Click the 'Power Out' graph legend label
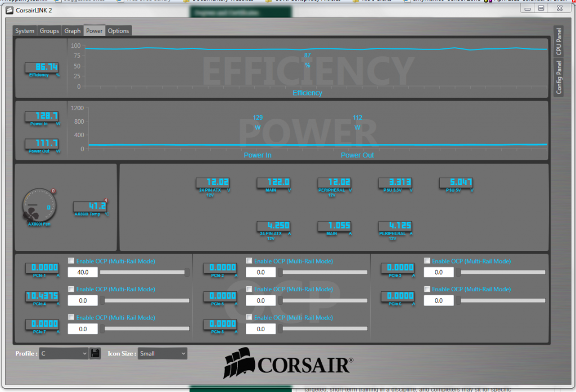Image resolution: width=576 pixels, height=392 pixels. 357,155
